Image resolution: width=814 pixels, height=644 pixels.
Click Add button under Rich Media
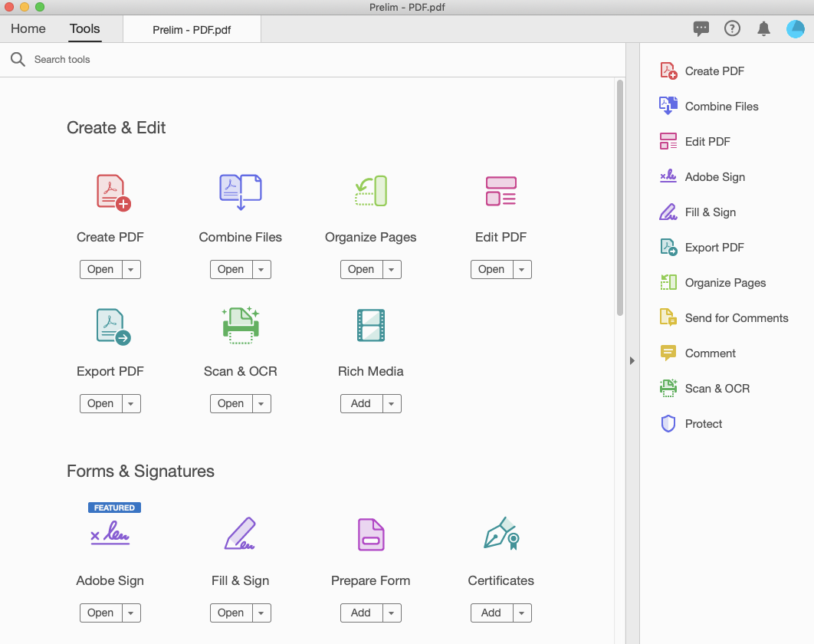pyautogui.click(x=361, y=403)
